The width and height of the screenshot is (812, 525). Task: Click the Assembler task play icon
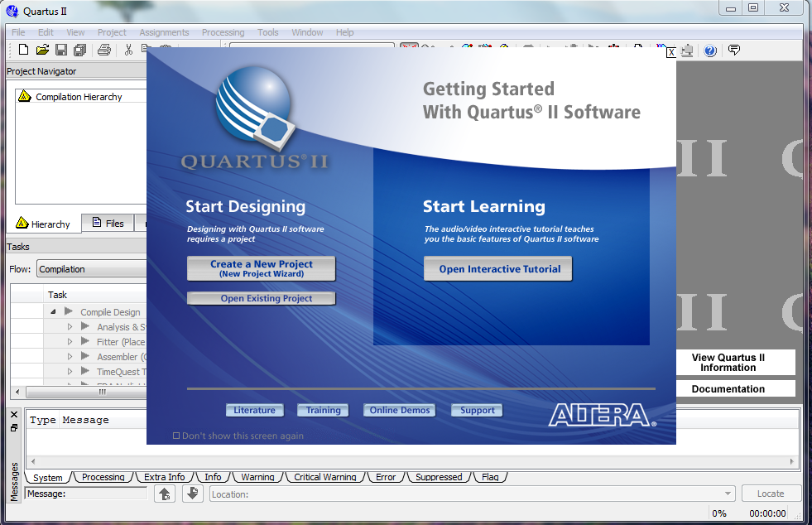(x=85, y=356)
